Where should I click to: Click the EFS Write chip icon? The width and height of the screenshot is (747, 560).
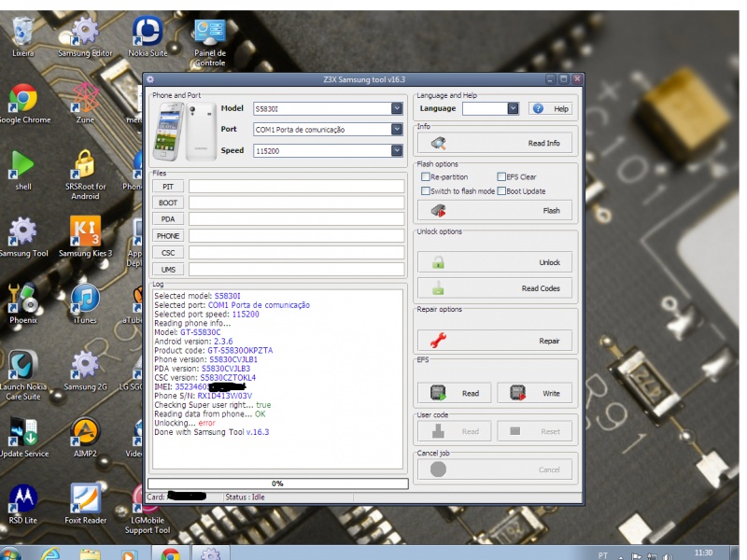click(518, 393)
